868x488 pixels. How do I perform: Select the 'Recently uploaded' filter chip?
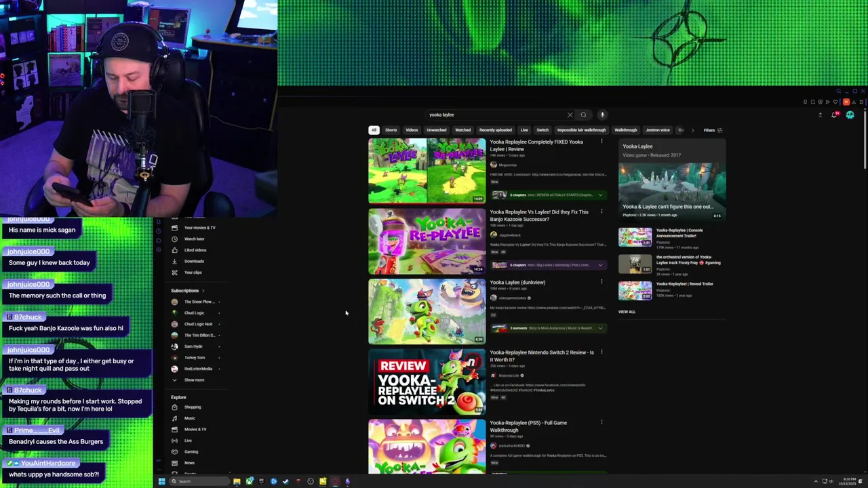496,130
